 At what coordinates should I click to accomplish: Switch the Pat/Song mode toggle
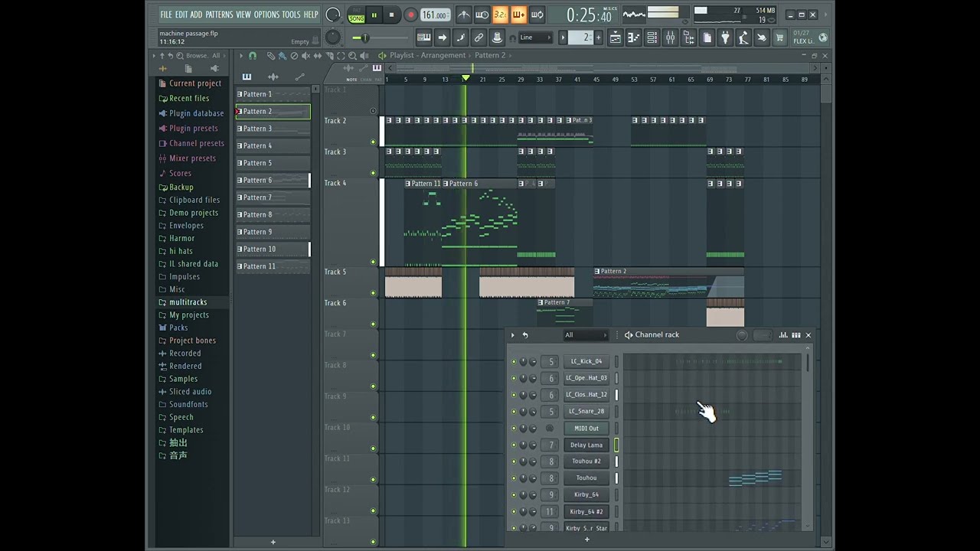coord(357,15)
